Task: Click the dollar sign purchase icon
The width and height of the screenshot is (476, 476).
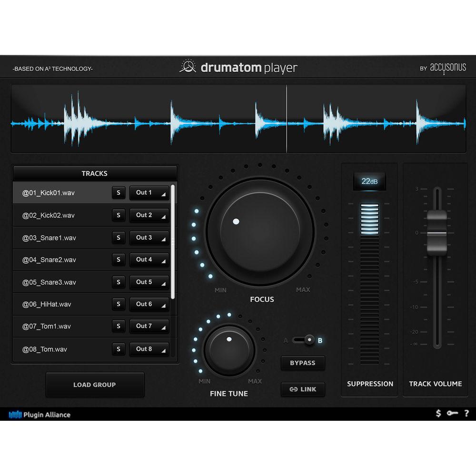Action: (438, 414)
